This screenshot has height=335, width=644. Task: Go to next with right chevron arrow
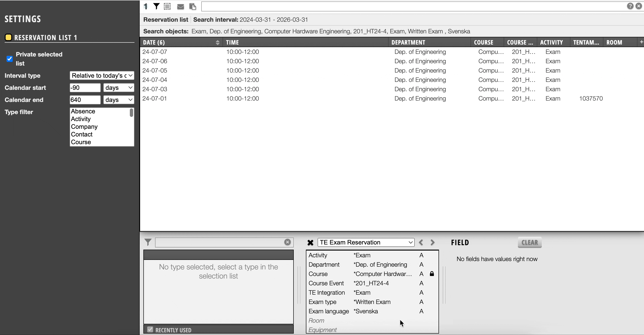432,242
